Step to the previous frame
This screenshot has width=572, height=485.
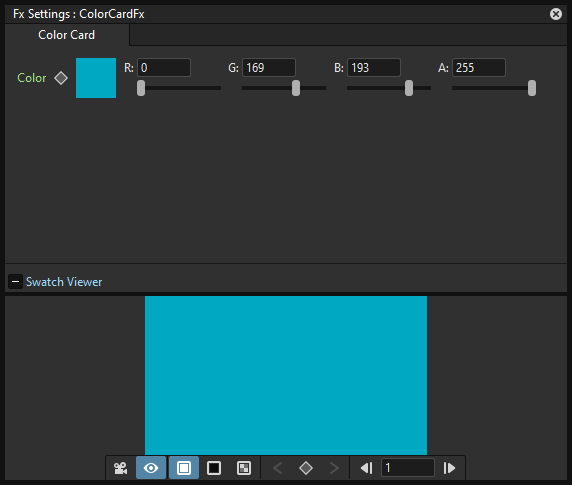pos(366,468)
